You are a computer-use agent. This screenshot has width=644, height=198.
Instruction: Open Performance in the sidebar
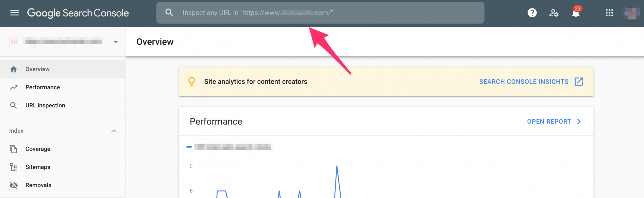pos(43,87)
